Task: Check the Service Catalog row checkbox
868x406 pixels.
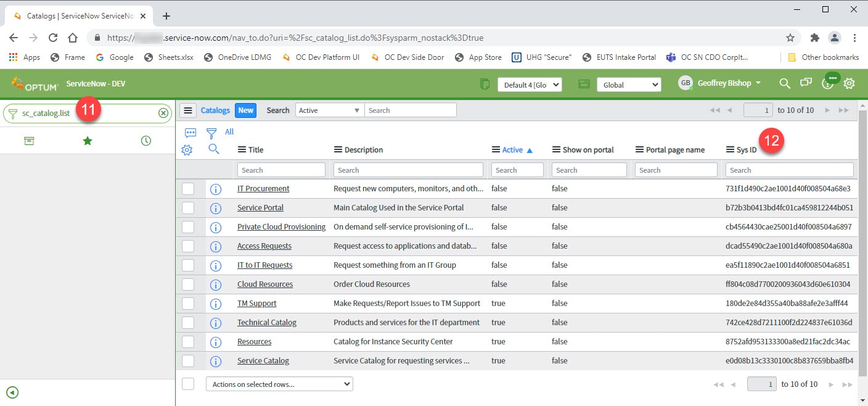Action: click(x=188, y=360)
